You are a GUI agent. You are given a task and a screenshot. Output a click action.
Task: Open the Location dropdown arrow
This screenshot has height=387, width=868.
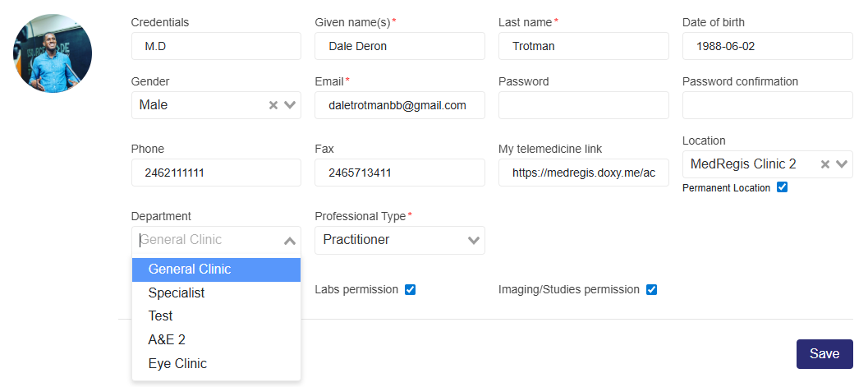(x=842, y=164)
